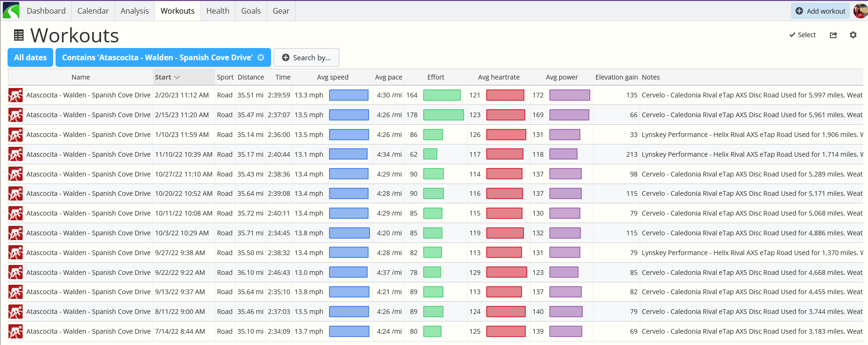
Task: Switch to the Analysis tab
Action: 135,11
